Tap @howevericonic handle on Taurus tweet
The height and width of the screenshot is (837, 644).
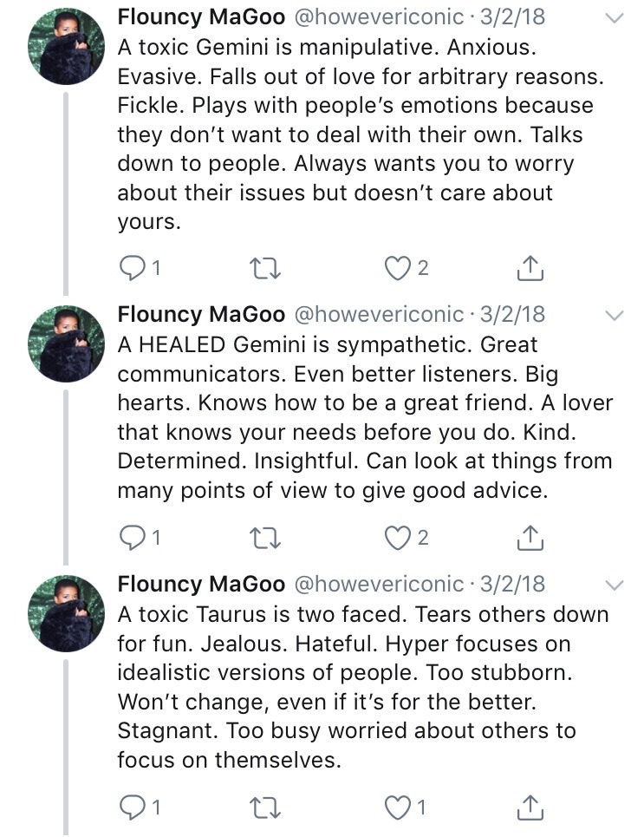click(381, 584)
